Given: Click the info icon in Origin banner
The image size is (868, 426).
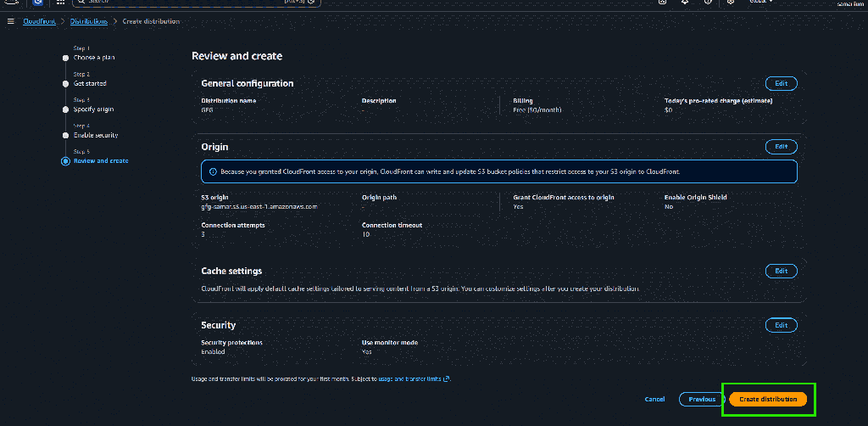Looking at the screenshot, I should tap(213, 171).
